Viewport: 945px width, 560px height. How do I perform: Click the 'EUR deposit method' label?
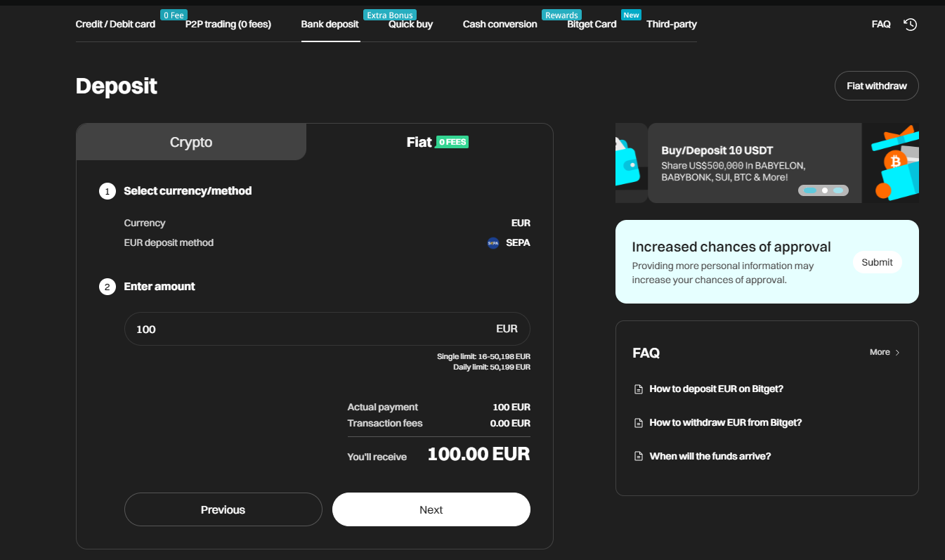[169, 243]
